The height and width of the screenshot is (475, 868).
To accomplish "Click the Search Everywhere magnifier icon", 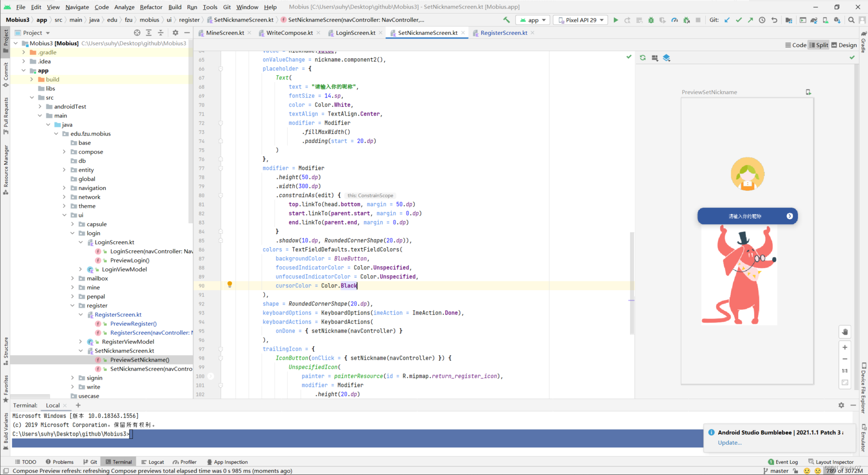I will coord(851,20).
